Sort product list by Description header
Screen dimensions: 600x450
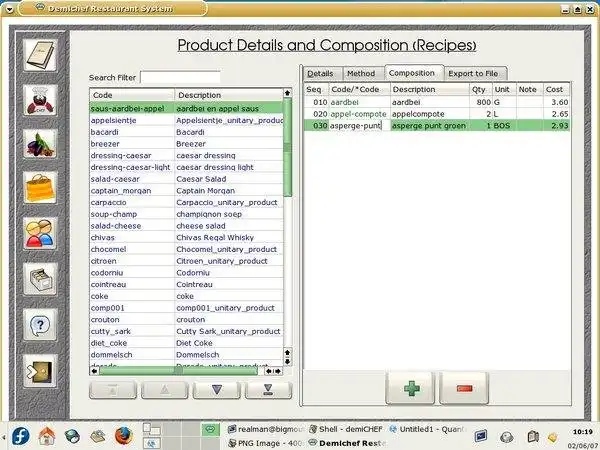pyautogui.click(x=229, y=95)
